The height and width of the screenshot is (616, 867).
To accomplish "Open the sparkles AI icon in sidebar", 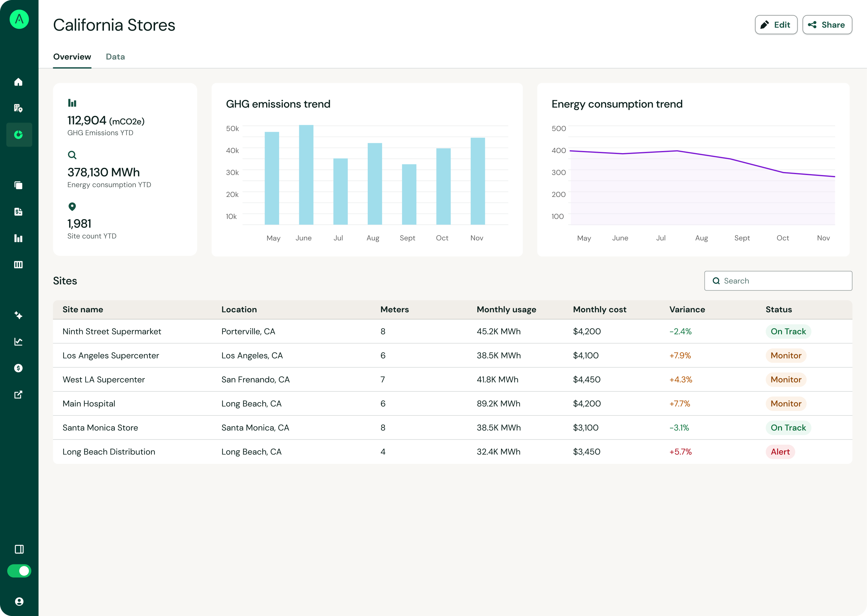I will (x=18, y=315).
